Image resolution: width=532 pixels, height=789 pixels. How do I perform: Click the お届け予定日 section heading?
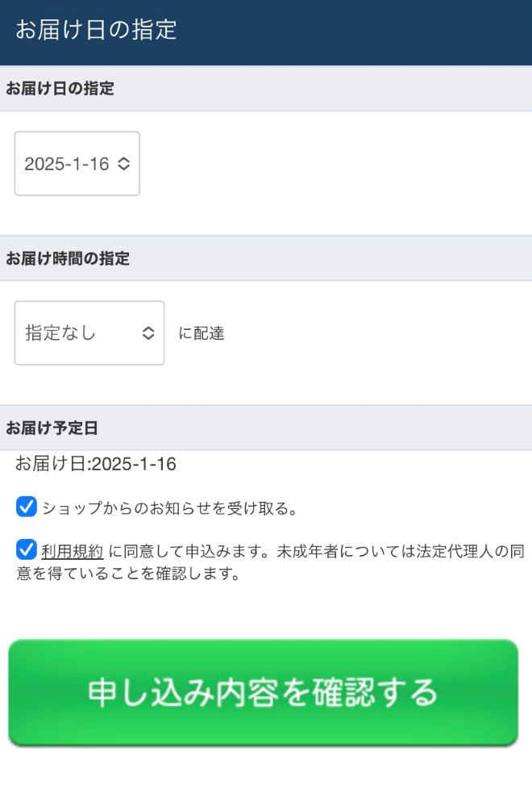point(52,428)
